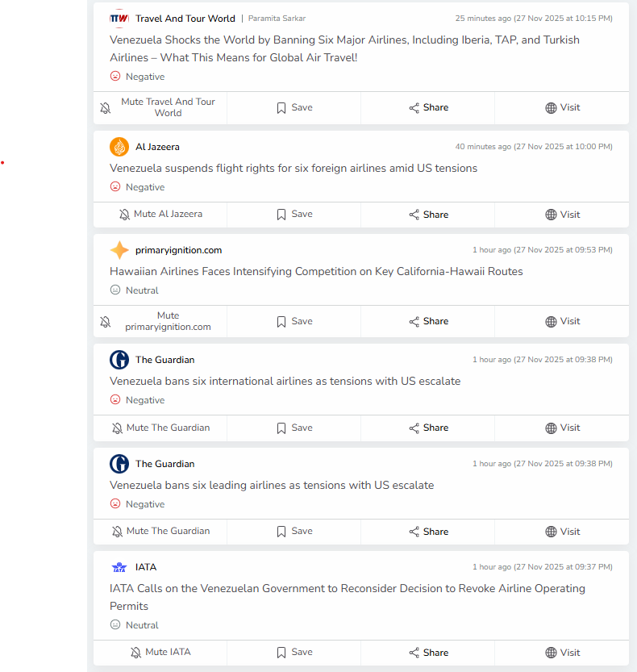The width and height of the screenshot is (637, 672).
Task: Click author name Paramita Sarkar
Action: coord(277,19)
